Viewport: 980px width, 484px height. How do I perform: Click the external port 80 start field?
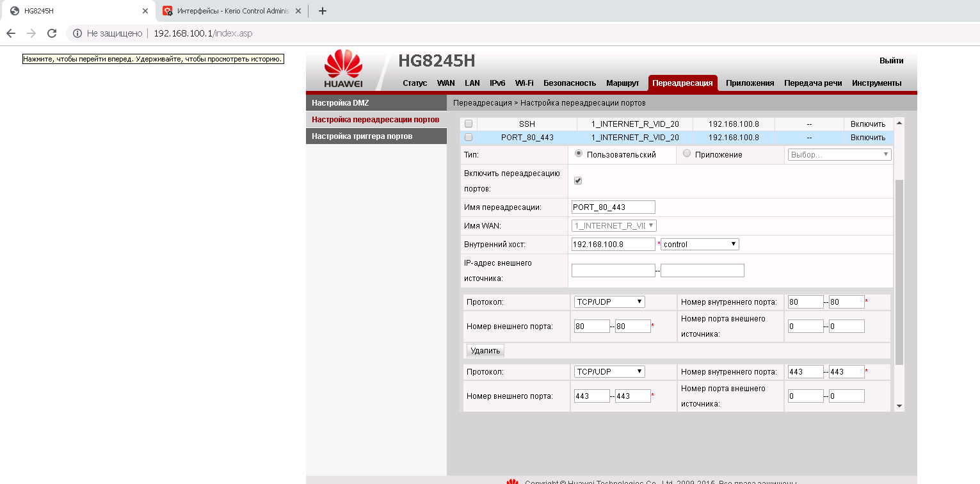coord(591,327)
